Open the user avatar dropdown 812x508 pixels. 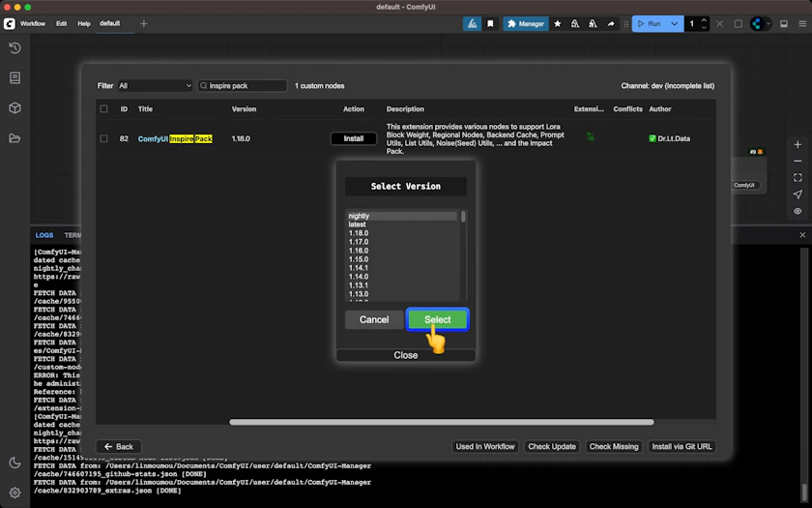[x=761, y=23]
